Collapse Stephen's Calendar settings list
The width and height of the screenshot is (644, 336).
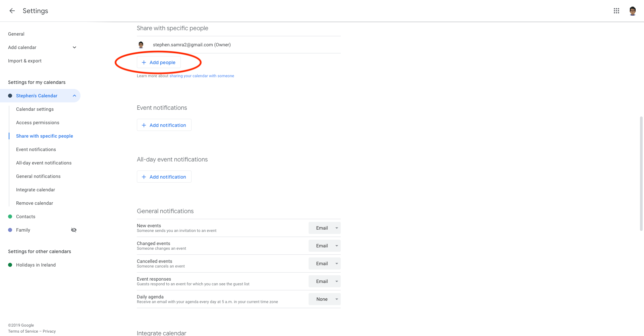click(74, 96)
